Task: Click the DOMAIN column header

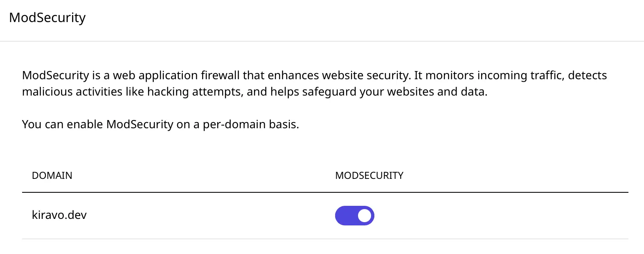Action: [52, 176]
